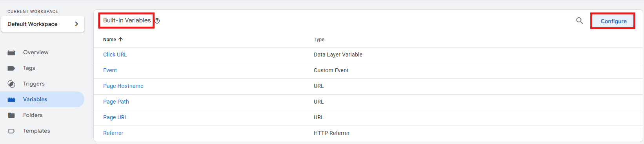Select the HTTP Referrer type cell
The height and width of the screenshot is (144, 644).
(331, 133)
